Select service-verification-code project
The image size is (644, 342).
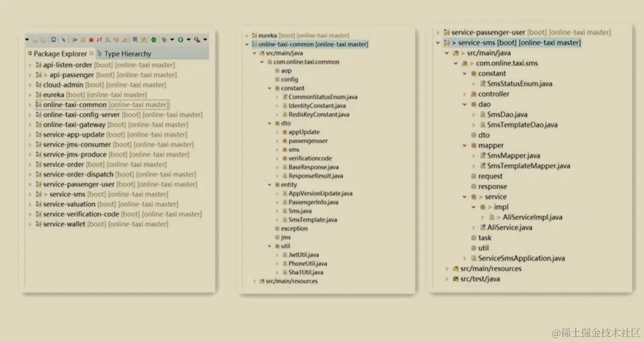coord(81,214)
